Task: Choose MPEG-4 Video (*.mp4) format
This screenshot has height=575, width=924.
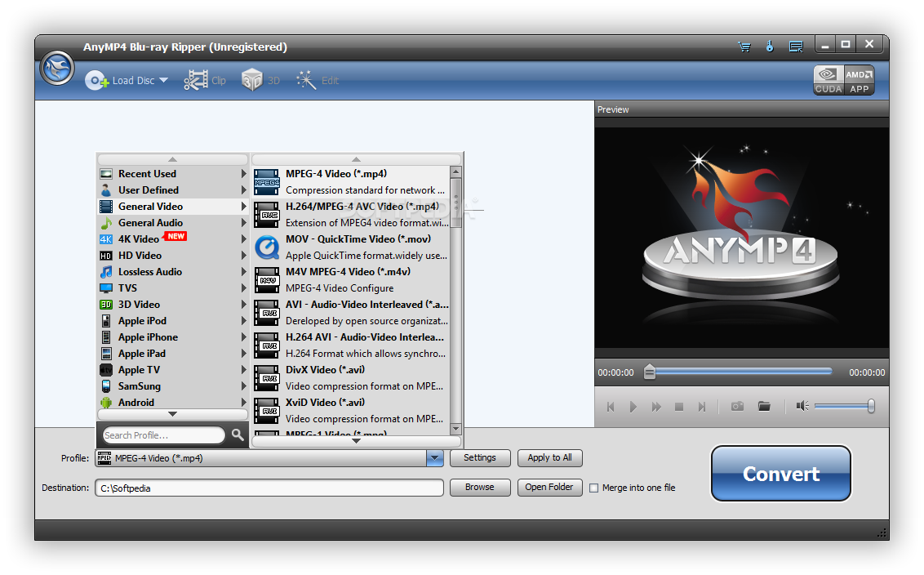Action: click(351, 181)
